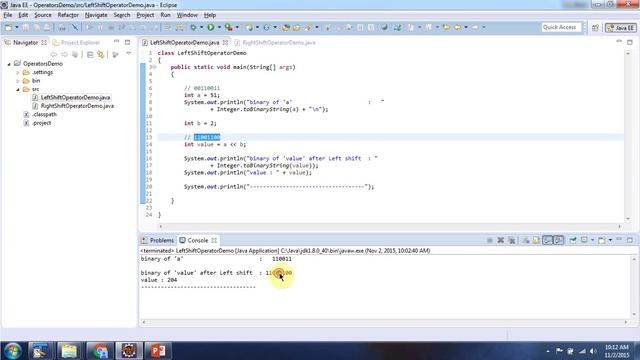Expand the bin folder
Screen dimensions: 640x360
tap(18, 81)
